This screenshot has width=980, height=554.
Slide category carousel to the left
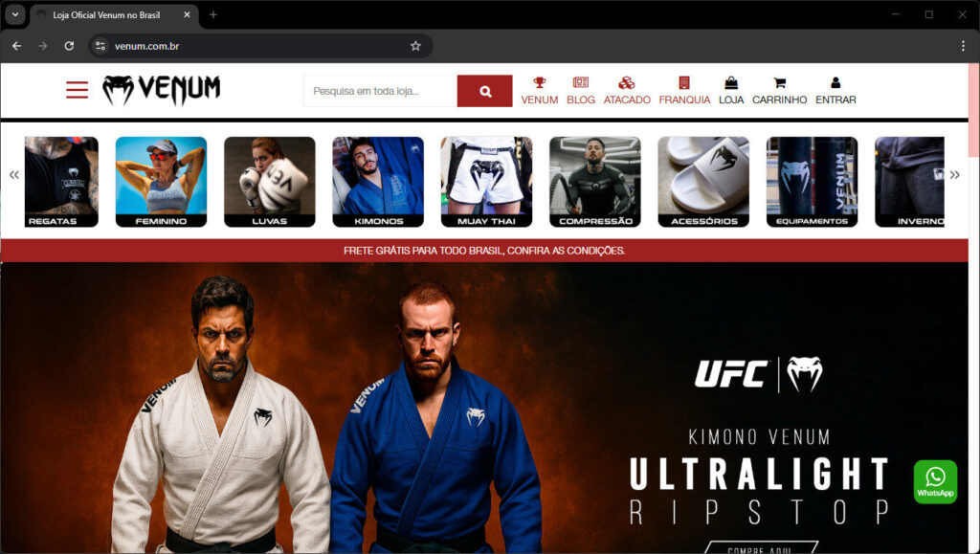(x=13, y=175)
